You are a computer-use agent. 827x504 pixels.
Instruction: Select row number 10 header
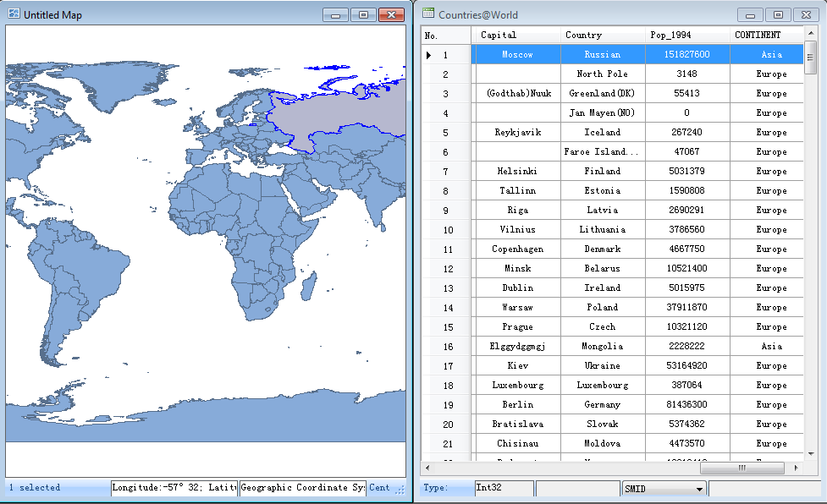click(447, 230)
